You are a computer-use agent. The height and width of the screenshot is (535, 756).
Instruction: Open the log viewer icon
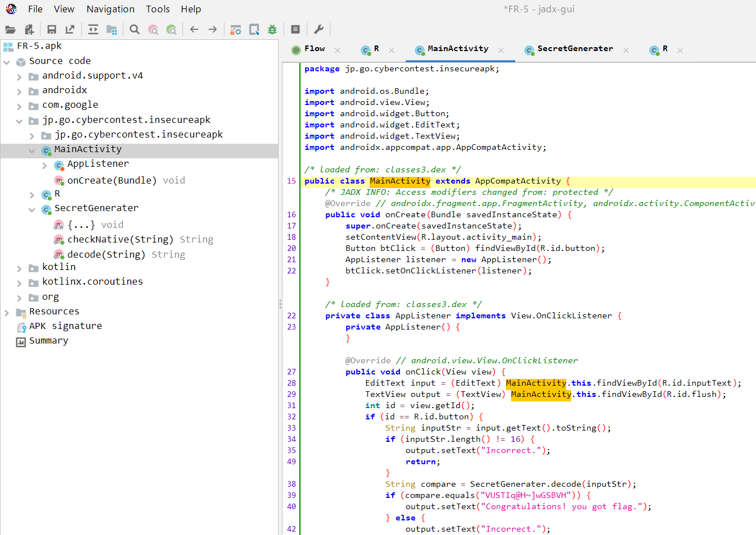coord(295,30)
